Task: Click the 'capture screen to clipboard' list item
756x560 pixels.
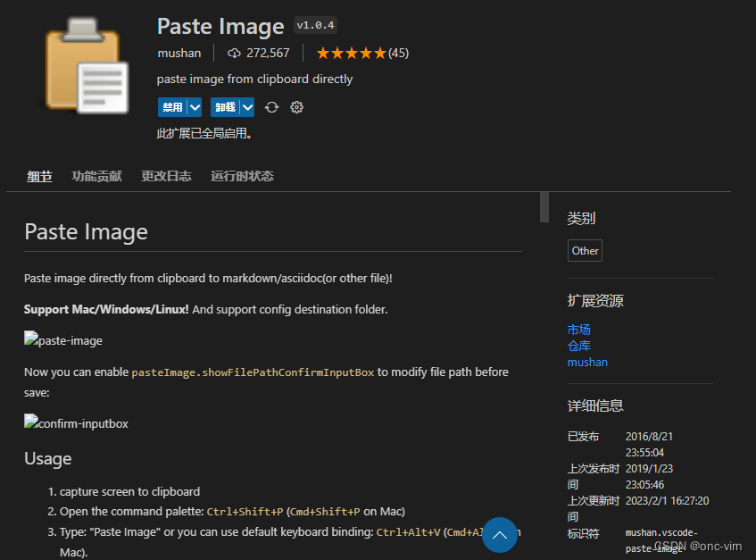Action: (x=129, y=491)
